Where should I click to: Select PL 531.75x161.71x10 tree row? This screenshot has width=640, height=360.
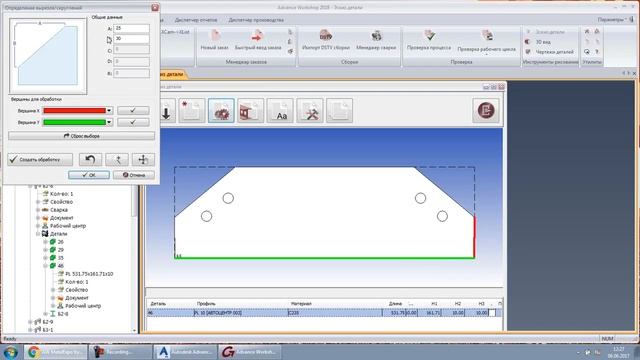click(x=89, y=274)
